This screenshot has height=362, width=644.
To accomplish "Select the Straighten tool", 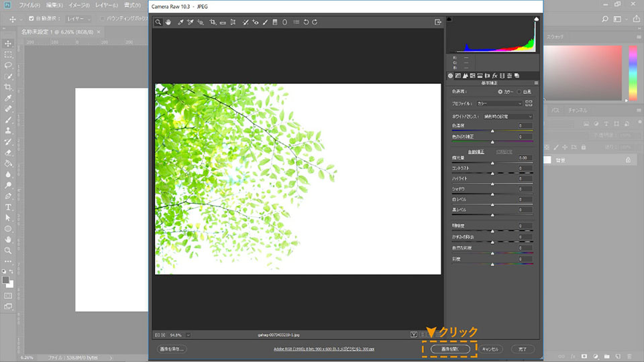I will pos(223,23).
